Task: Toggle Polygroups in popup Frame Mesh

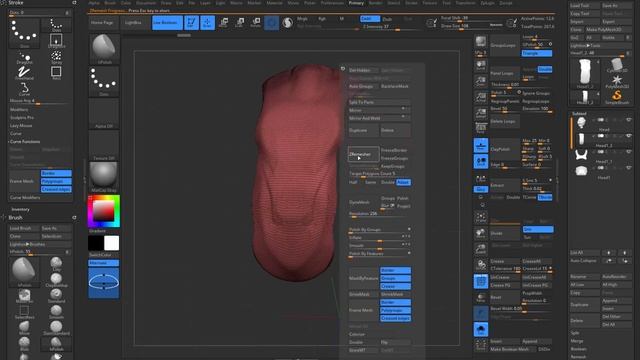Action: pos(395,310)
